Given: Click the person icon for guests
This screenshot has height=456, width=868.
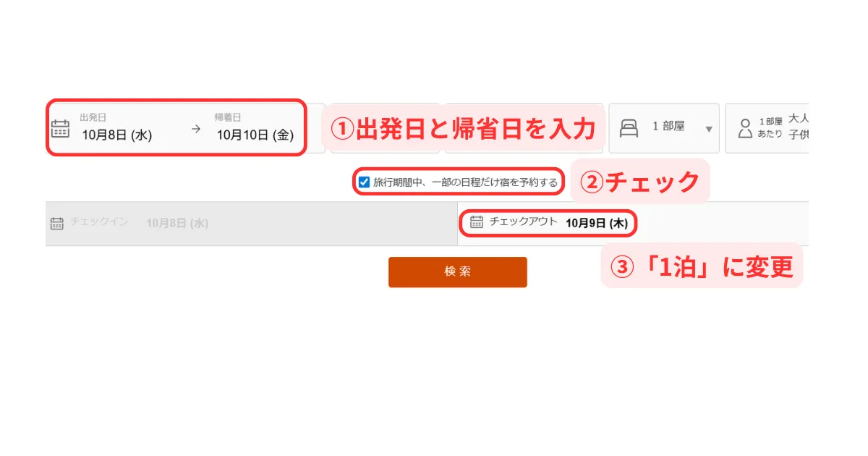Looking at the screenshot, I should pos(745,129).
